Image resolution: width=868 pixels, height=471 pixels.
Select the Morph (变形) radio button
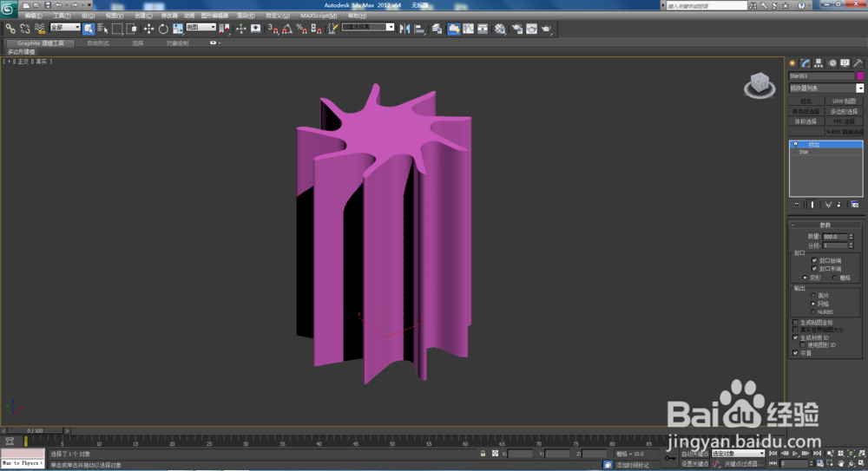coord(805,278)
